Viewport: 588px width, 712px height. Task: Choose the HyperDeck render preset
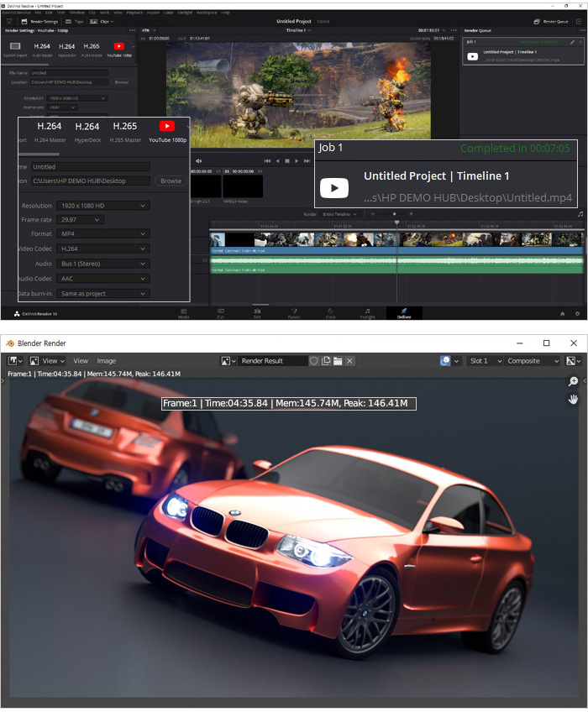pyautogui.click(x=67, y=49)
